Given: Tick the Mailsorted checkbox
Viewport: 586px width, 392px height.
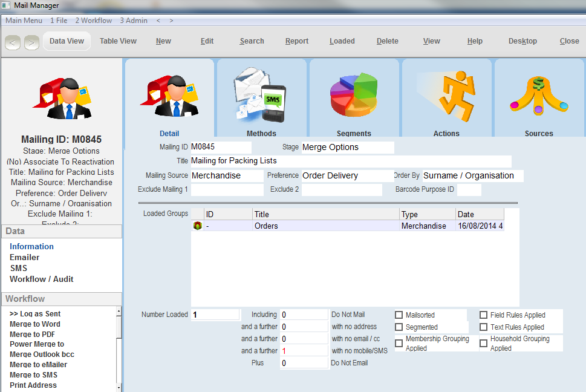Looking at the screenshot, I should pos(399,315).
